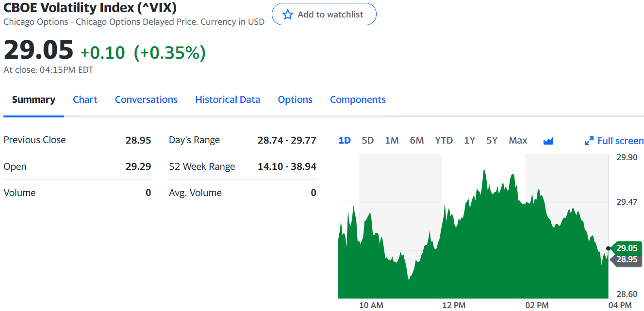Screen dimensions: 644x311
Task: Click the Open value 29.29
Action: coord(138,166)
